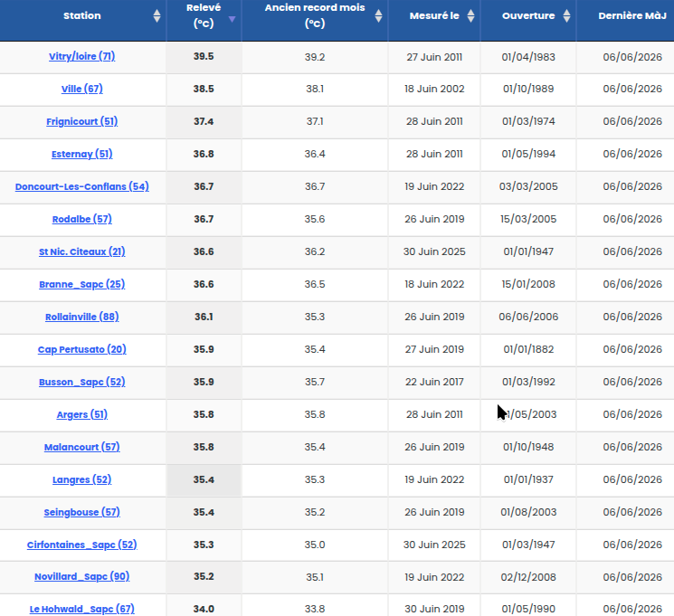This screenshot has width=674, height=616.
Task: Open Doncourt-Les-Conflans (54) station link
Action: coord(82,186)
